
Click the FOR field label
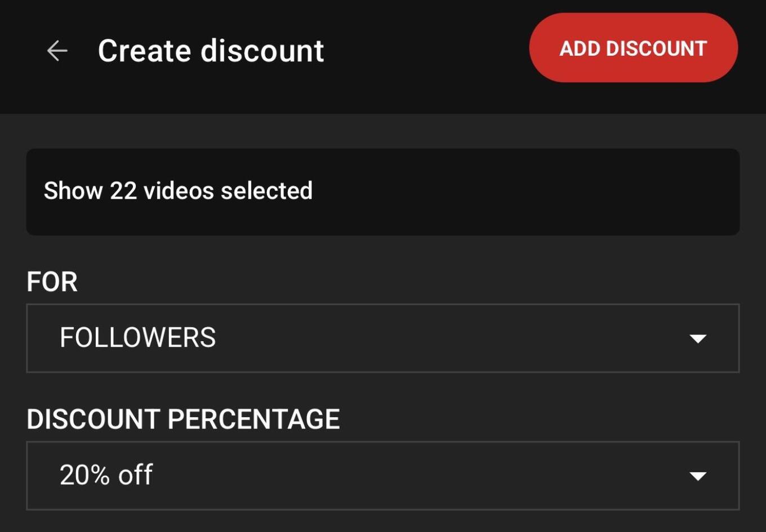pos(52,281)
